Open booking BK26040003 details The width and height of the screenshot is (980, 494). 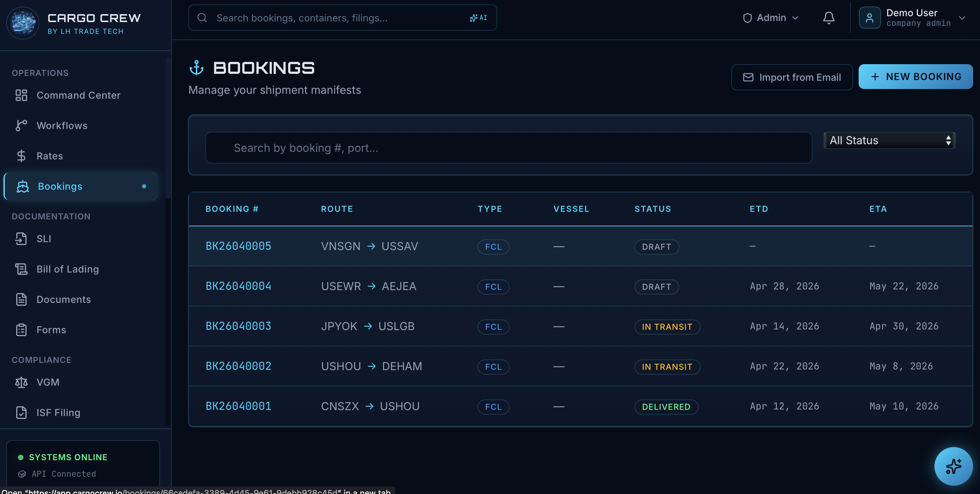click(238, 326)
